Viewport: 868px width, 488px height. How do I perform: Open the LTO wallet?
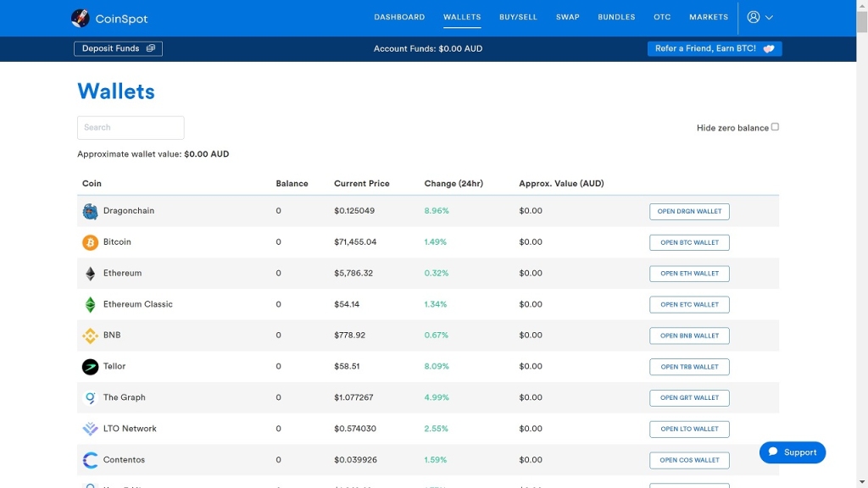[x=689, y=429]
